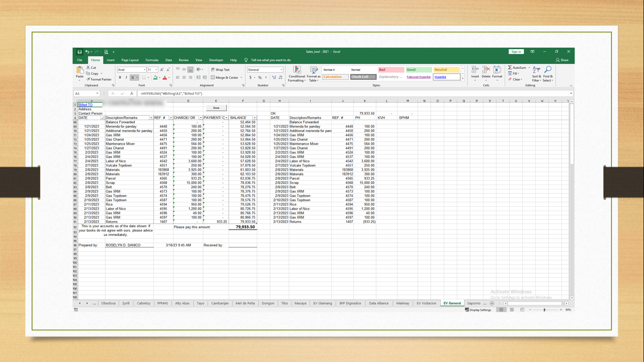Click the zoom slider in status bar

pos(545,310)
